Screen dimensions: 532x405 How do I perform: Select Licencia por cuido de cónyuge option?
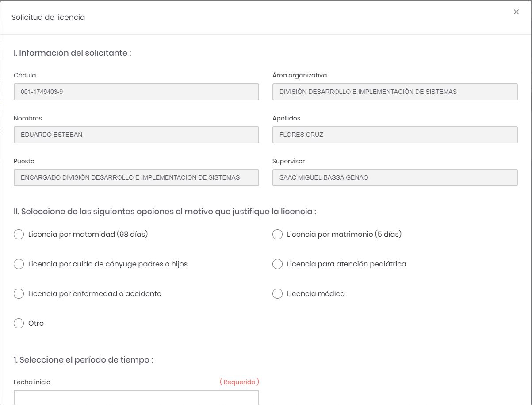click(19, 264)
